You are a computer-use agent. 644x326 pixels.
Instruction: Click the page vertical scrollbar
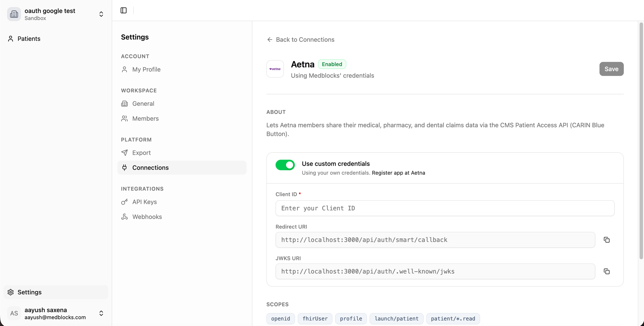[641, 141]
